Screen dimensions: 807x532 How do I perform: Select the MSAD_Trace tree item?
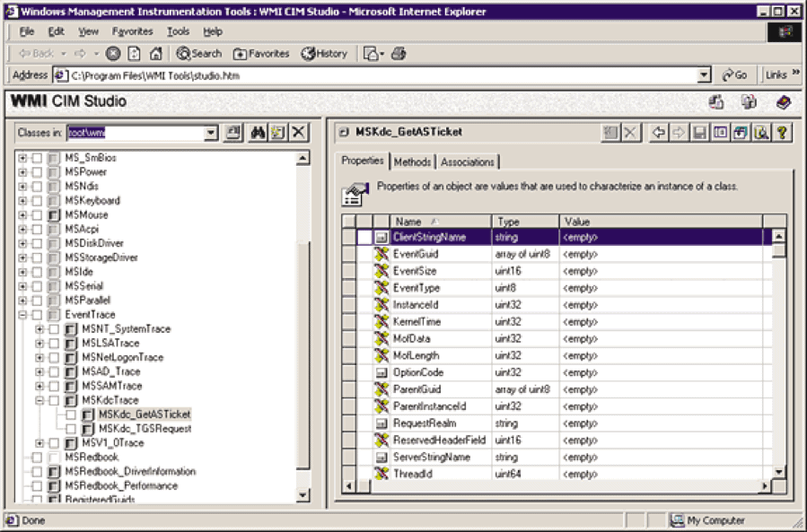(x=111, y=372)
